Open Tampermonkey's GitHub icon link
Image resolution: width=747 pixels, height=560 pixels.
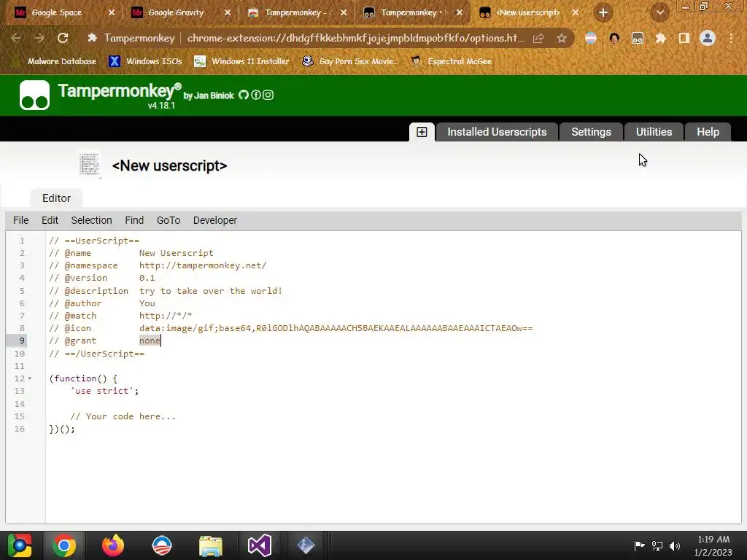click(x=244, y=95)
